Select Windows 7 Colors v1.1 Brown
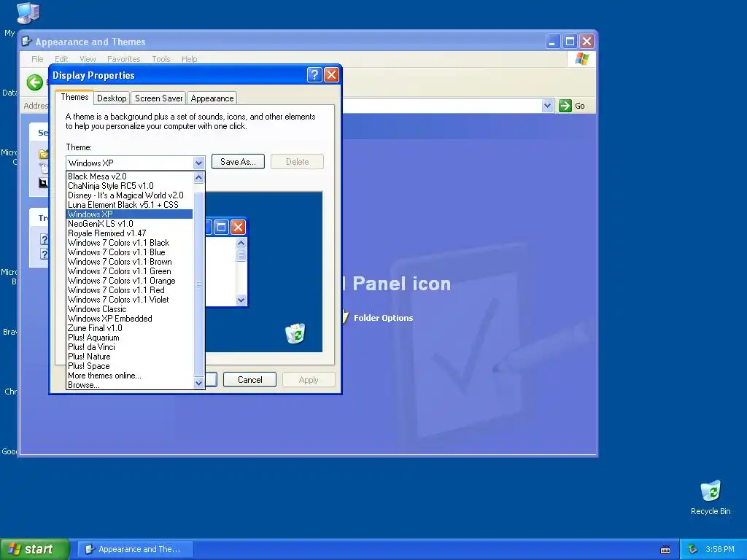 (130, 262)
